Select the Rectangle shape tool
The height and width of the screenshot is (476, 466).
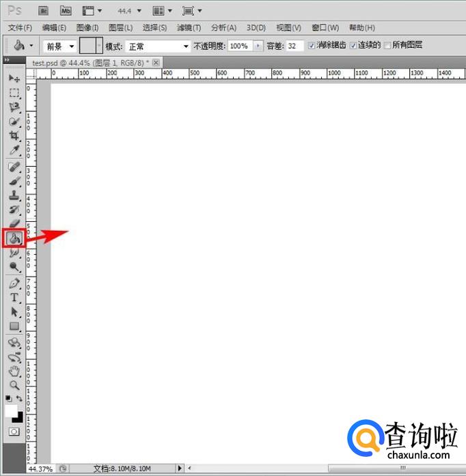click(x=14, y=326)
